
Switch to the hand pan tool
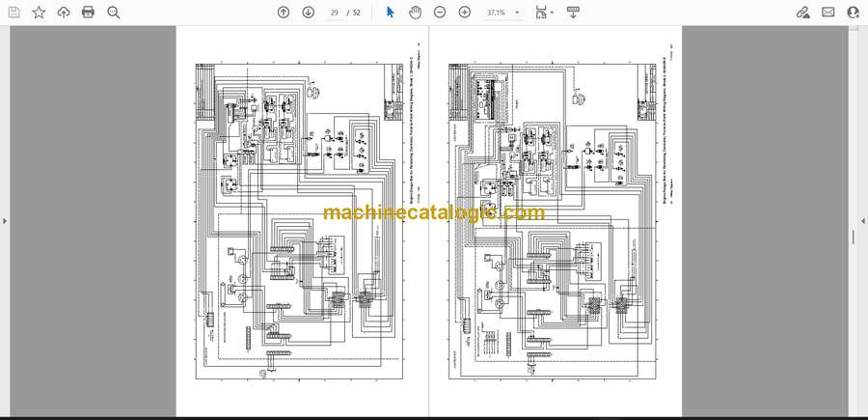click(x=415, y=13)
